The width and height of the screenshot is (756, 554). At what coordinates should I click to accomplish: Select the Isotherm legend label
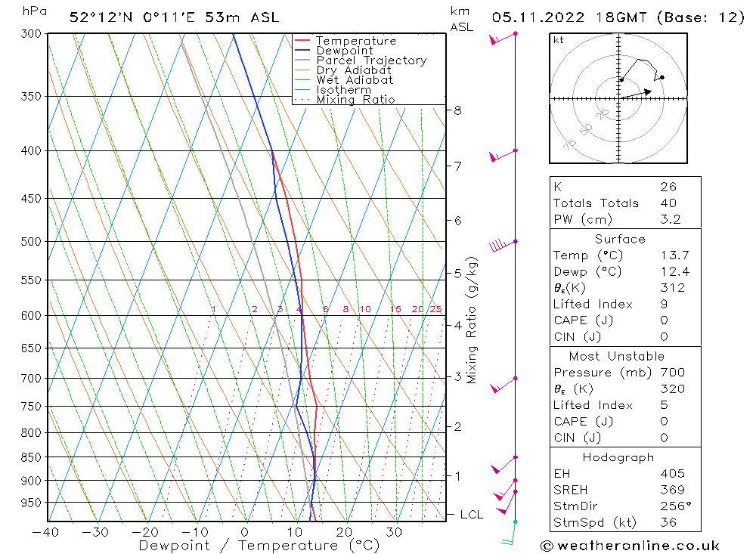pos(344,90)
